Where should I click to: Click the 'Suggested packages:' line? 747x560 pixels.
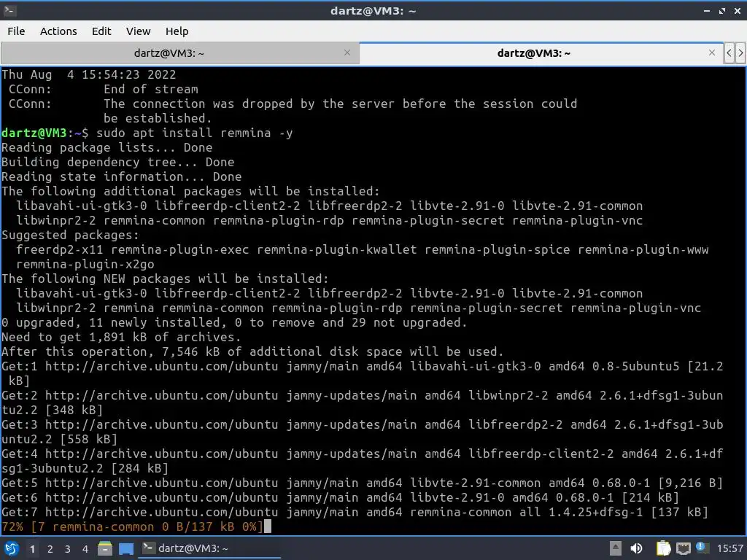point(71,235)
